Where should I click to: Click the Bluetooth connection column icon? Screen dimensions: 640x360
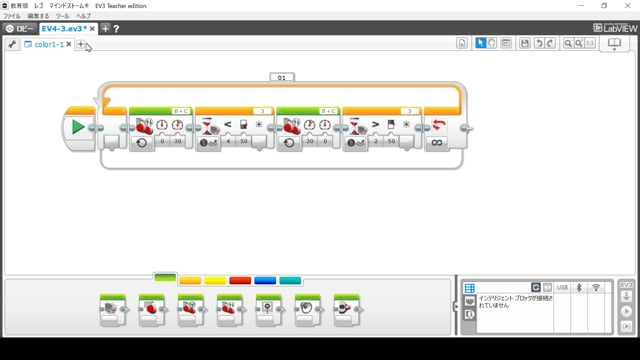[579, 287]
